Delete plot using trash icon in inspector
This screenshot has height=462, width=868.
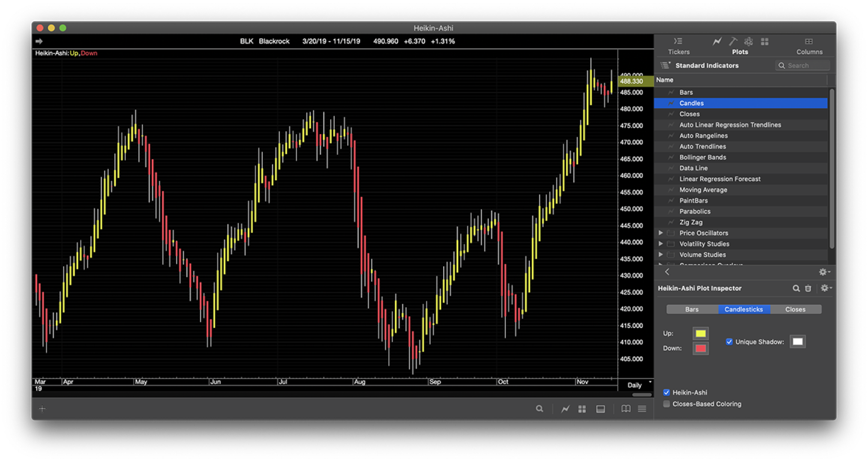click(x=808, y=288)
